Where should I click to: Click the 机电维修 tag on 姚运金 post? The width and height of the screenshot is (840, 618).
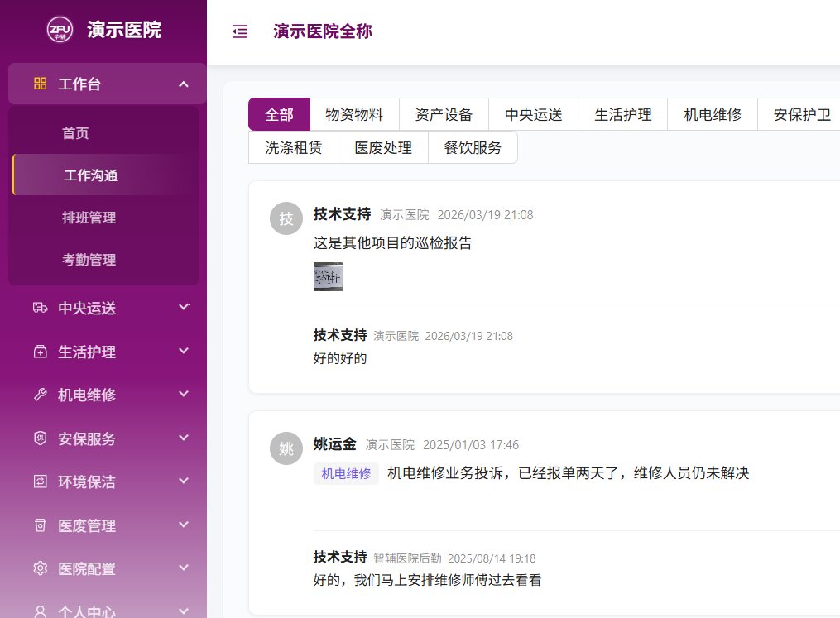(x=346, y=473)
